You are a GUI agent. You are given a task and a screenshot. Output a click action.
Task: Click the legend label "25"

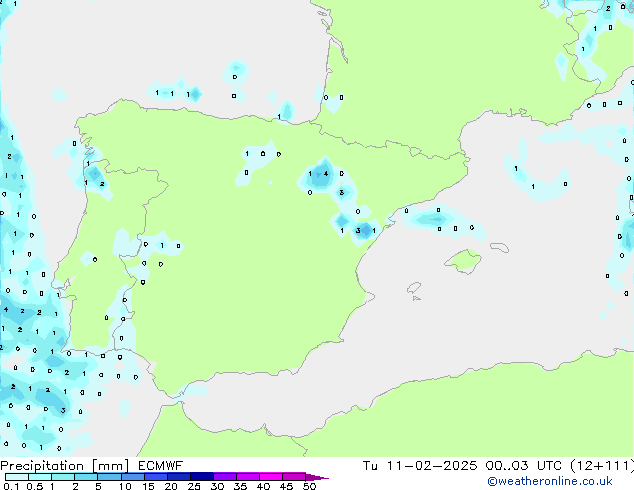point(194,486)
